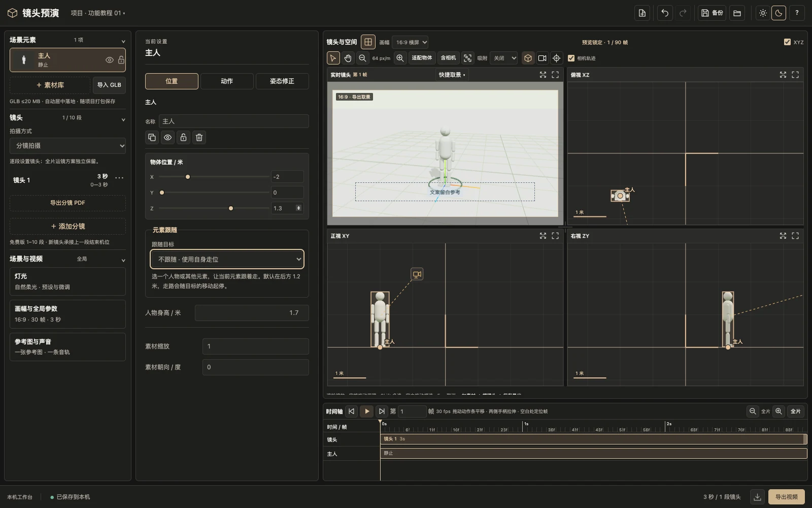Switch to the 动作 tab
This screenshot has height=508, width=812.
(x=227, y=81)
